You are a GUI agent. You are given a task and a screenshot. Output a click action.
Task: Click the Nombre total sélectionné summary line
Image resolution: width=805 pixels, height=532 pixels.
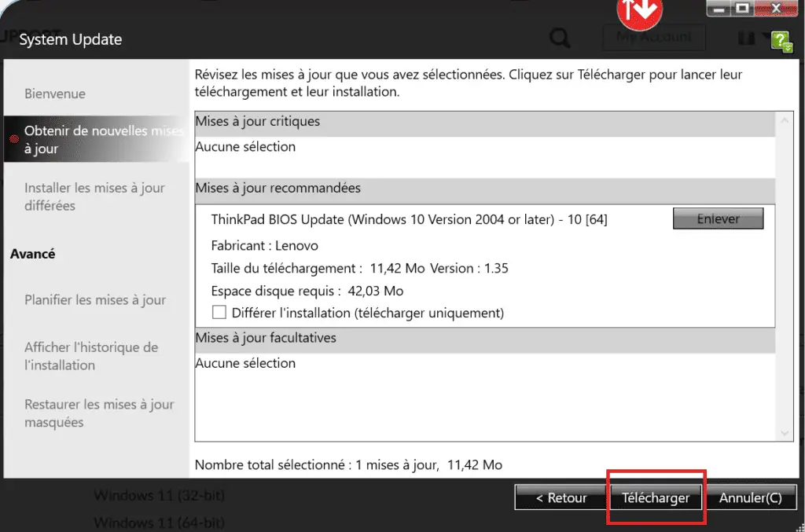click(348, 464)
